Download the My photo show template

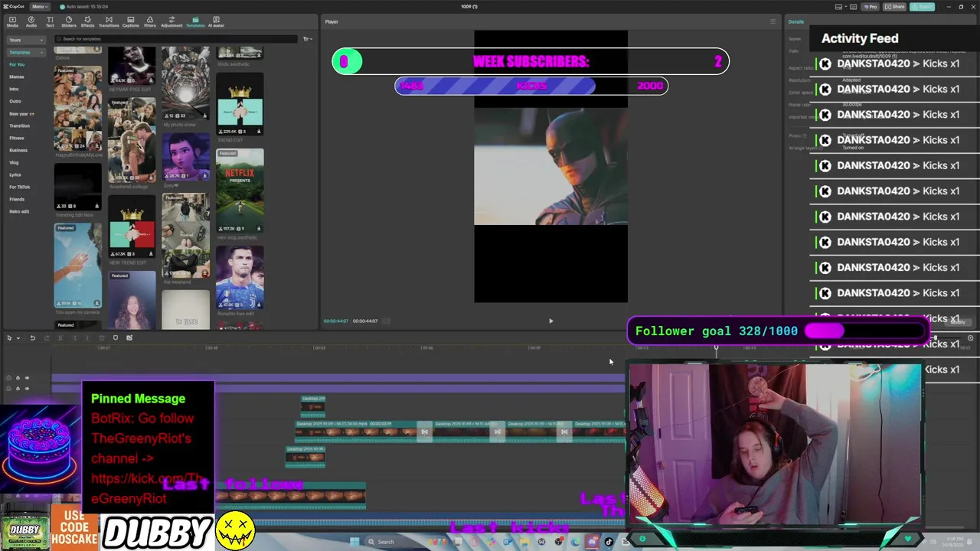coord(204,116)
